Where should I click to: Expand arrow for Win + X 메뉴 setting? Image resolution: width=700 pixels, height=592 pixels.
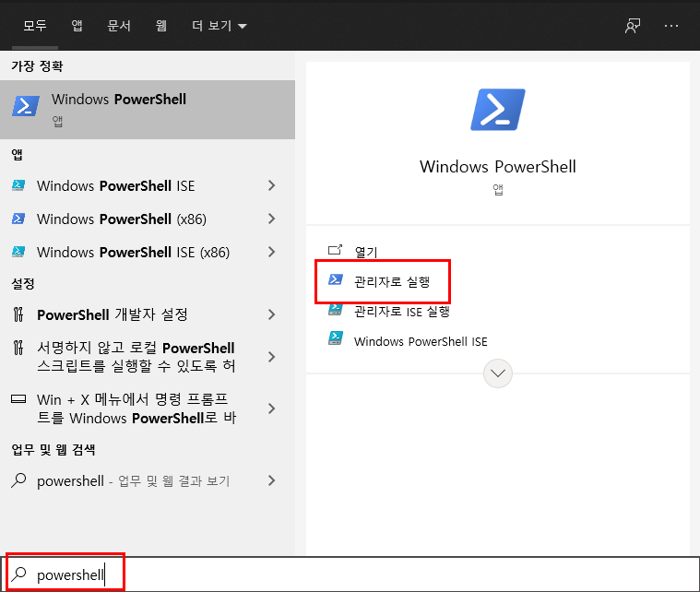[x=271, y=408]
